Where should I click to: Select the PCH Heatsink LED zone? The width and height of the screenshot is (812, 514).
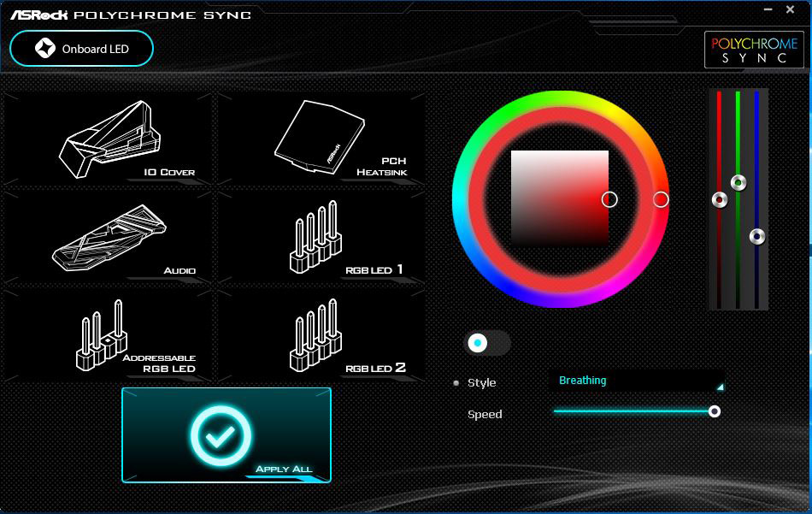(321, 139)
